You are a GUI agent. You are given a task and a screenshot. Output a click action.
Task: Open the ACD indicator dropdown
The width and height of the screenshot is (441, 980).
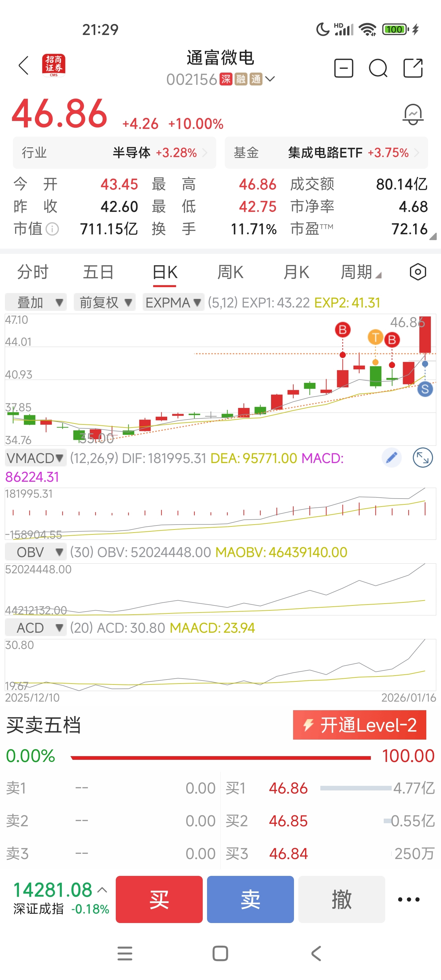click(x=36, y=628)
